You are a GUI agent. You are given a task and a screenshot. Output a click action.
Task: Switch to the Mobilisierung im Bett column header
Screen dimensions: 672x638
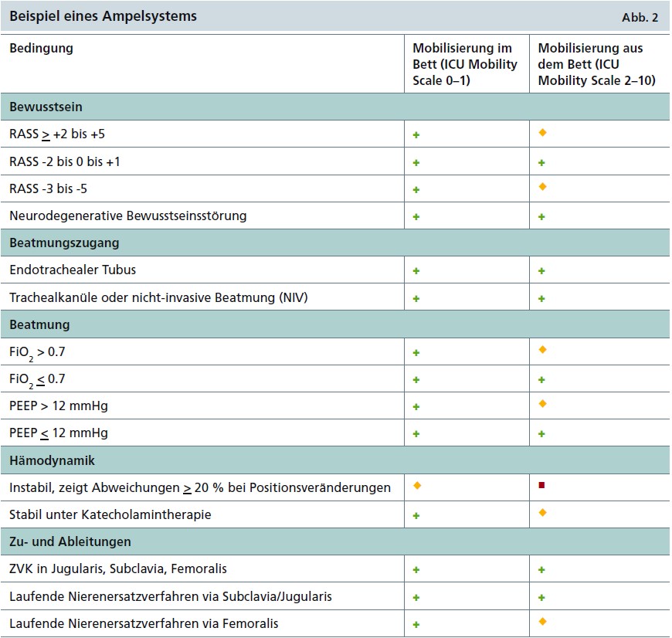coord(463,64)
